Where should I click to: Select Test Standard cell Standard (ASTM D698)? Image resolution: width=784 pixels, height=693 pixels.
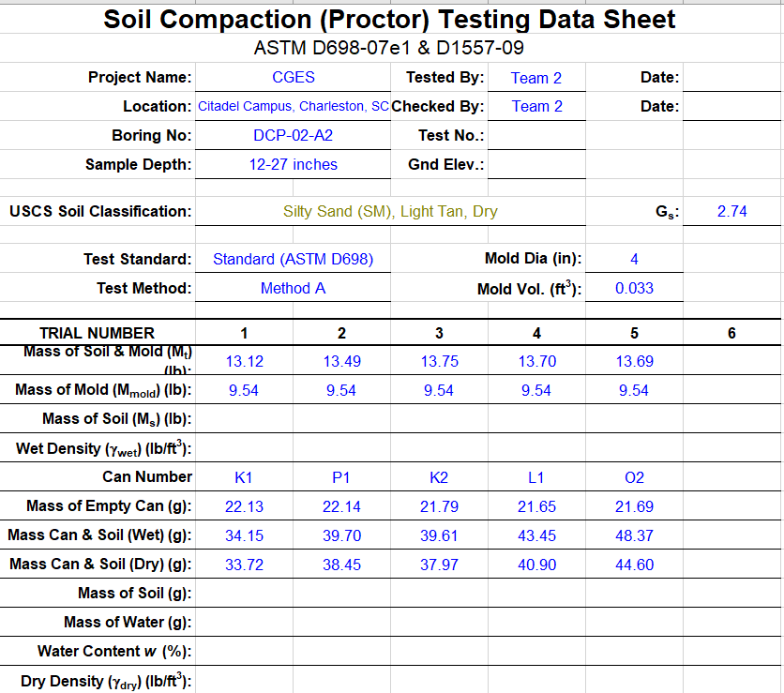click(x=293, y=259)
